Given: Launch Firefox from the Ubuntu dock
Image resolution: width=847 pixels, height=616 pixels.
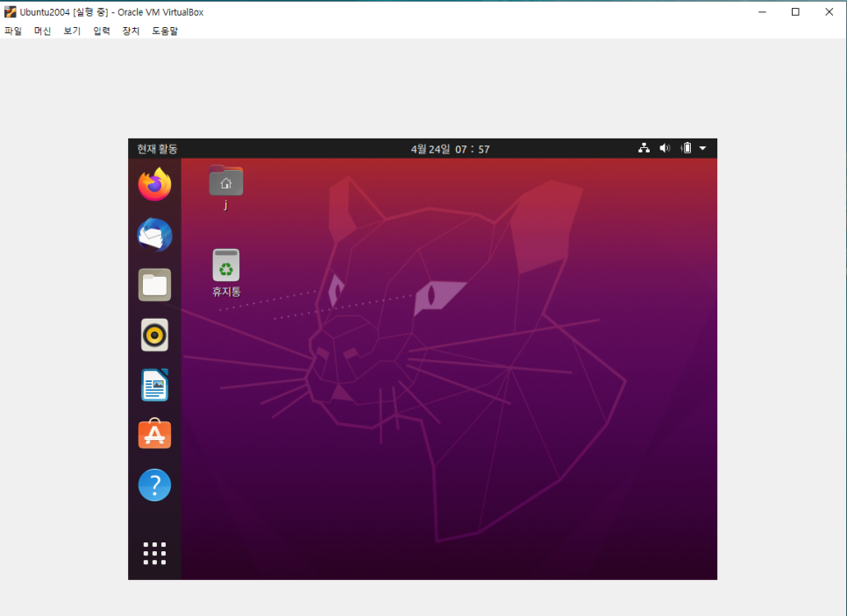Looking at the screenshot, I should coord(155,184).
